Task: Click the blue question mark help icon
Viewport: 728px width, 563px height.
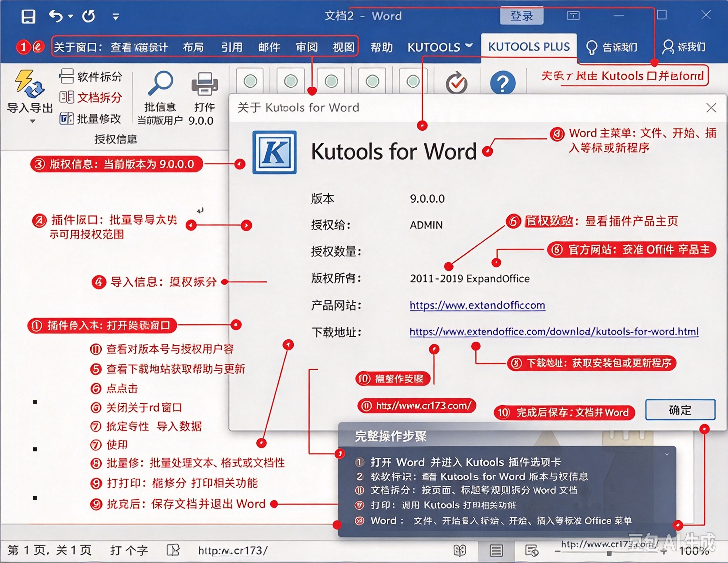Action: (502, 82)
